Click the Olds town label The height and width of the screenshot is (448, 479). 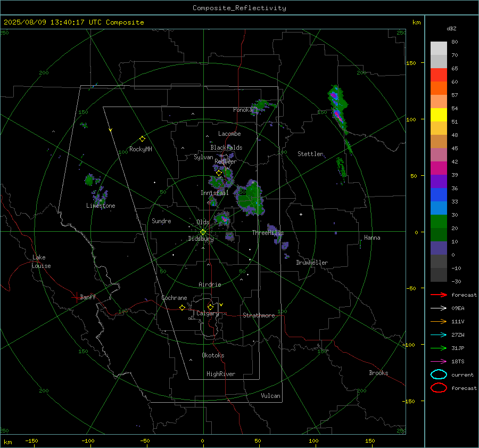pos(203,222)
